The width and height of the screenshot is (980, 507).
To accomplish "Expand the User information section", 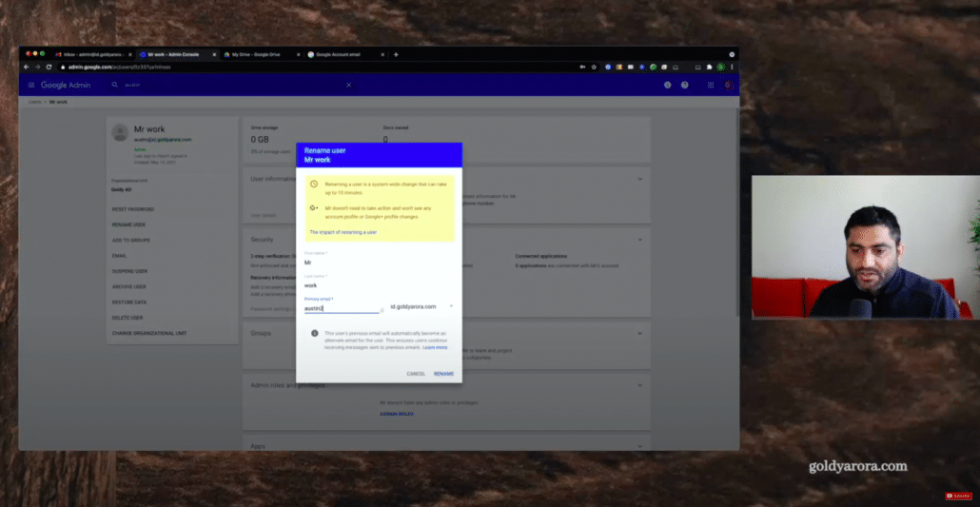I will pos(639,180).
